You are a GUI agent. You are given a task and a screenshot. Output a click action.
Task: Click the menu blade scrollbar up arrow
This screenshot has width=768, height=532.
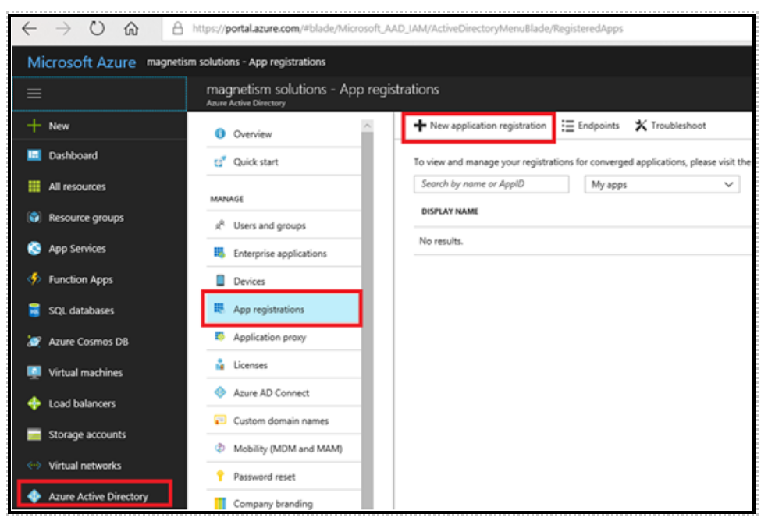pyautogui.click(x=368, y=125)
